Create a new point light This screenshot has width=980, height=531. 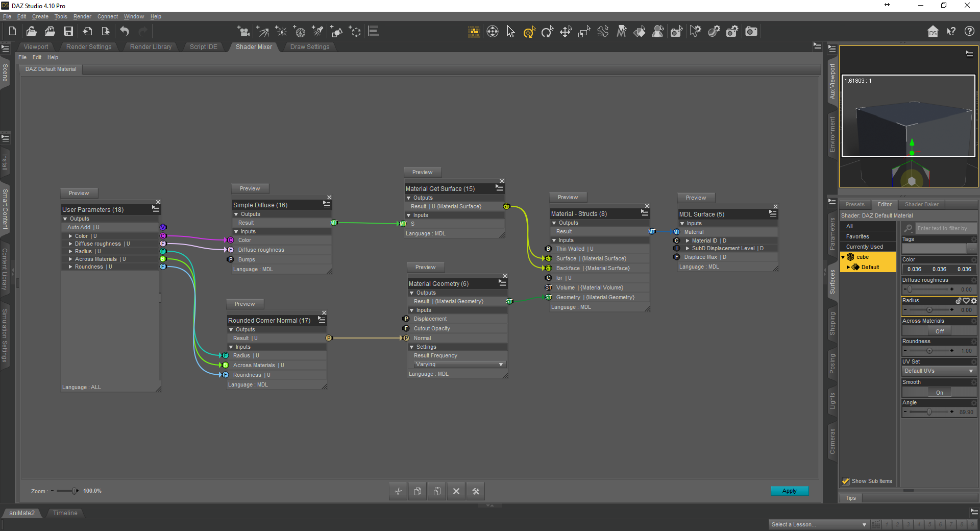click(281, 32)
